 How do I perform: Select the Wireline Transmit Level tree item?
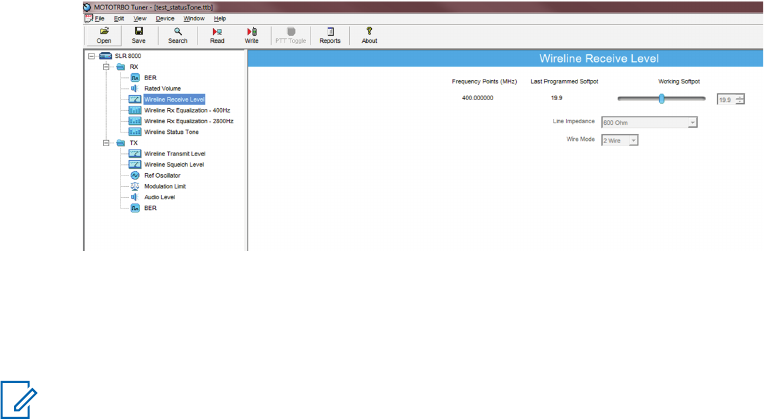[x=174, y=153]
